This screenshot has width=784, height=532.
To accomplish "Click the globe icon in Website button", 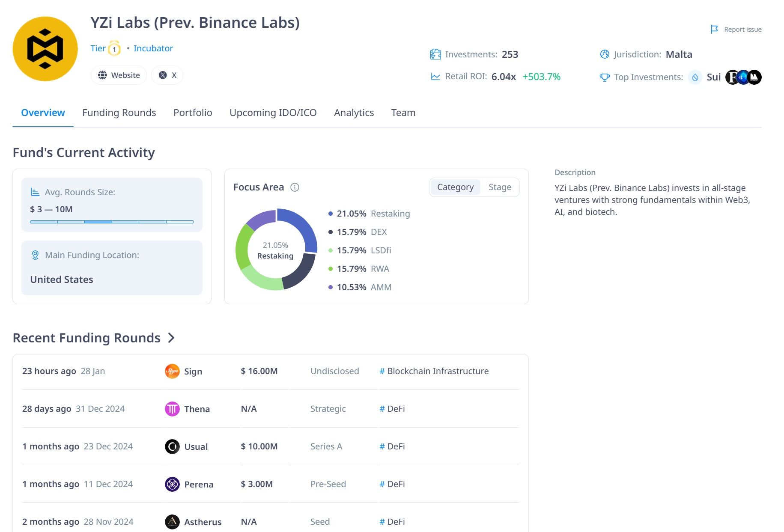I will (x=102, y=75).
